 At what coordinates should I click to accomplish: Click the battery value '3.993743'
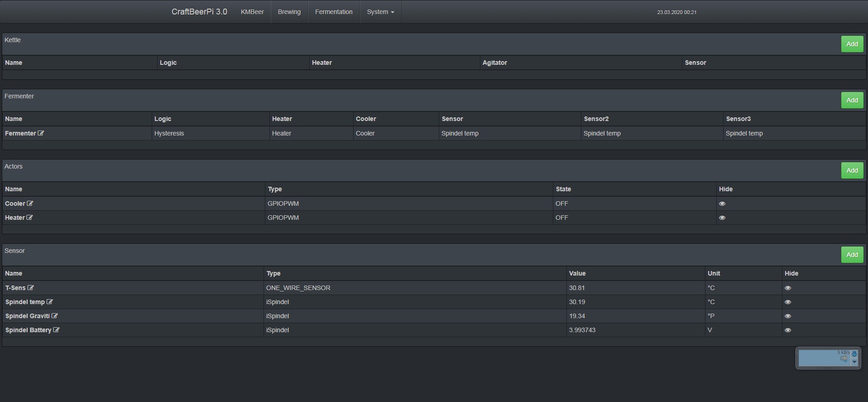[x=582, y=330]
